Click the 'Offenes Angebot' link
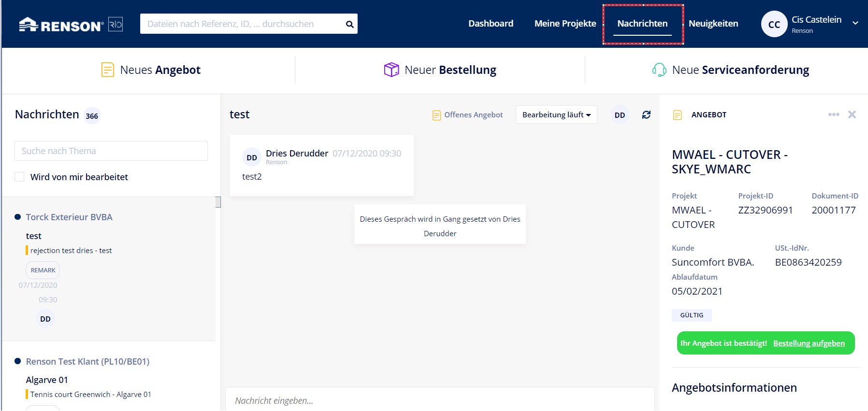 click(473, 115)
